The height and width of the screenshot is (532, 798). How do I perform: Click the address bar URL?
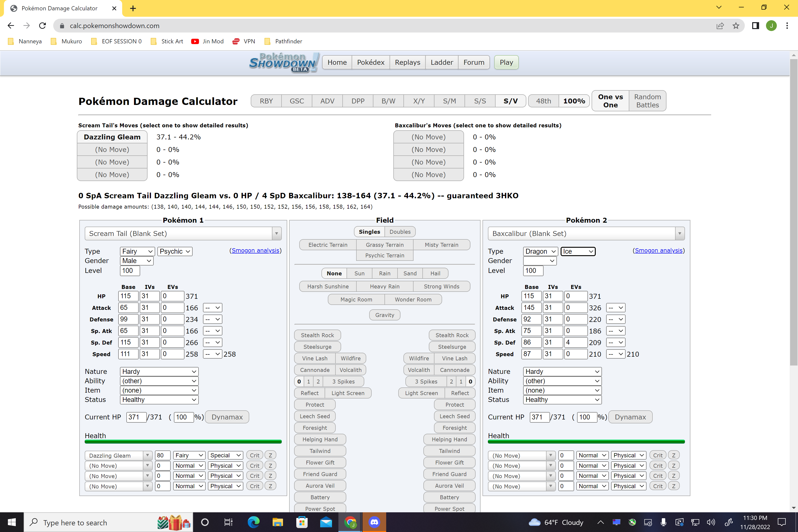[114, 26]
